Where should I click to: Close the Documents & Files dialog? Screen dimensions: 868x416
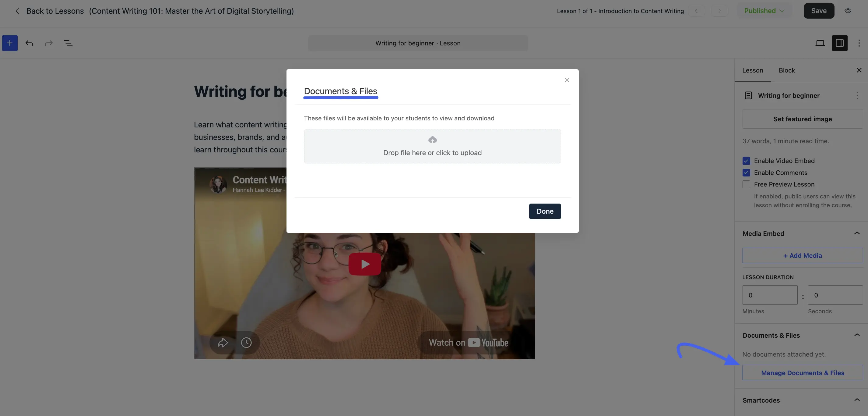click(x=567, y=80)
